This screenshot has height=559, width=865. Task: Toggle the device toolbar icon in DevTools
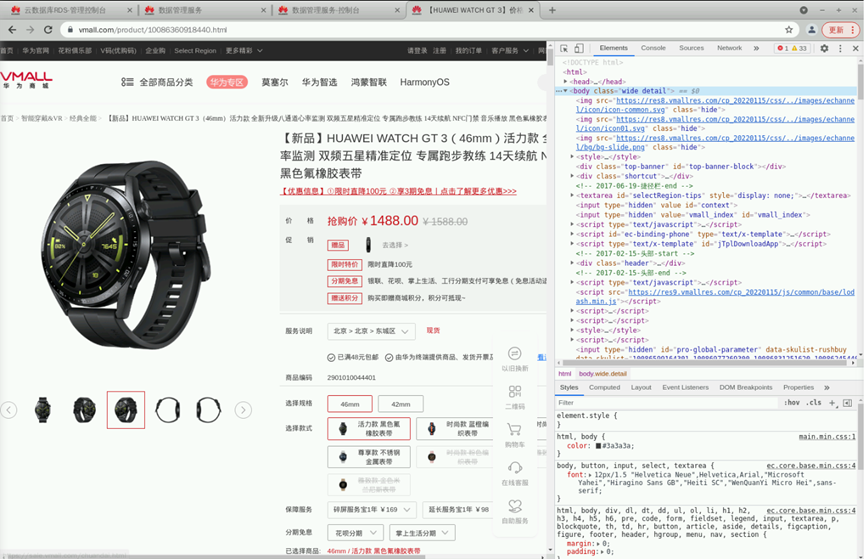(579, 49)
